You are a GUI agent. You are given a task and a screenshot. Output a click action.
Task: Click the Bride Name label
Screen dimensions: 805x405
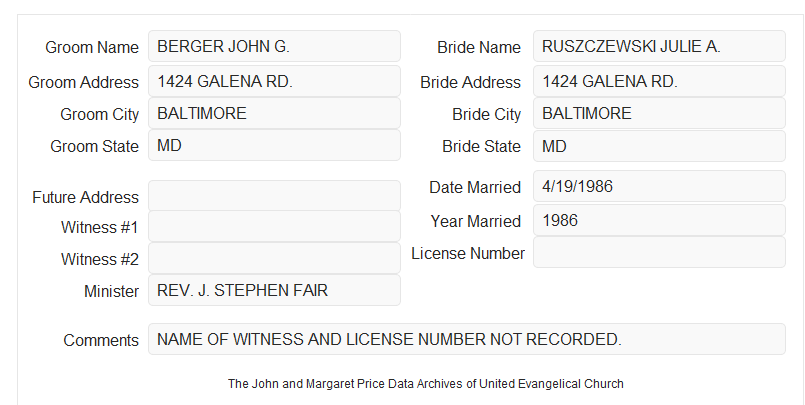[x=479, y=47]
